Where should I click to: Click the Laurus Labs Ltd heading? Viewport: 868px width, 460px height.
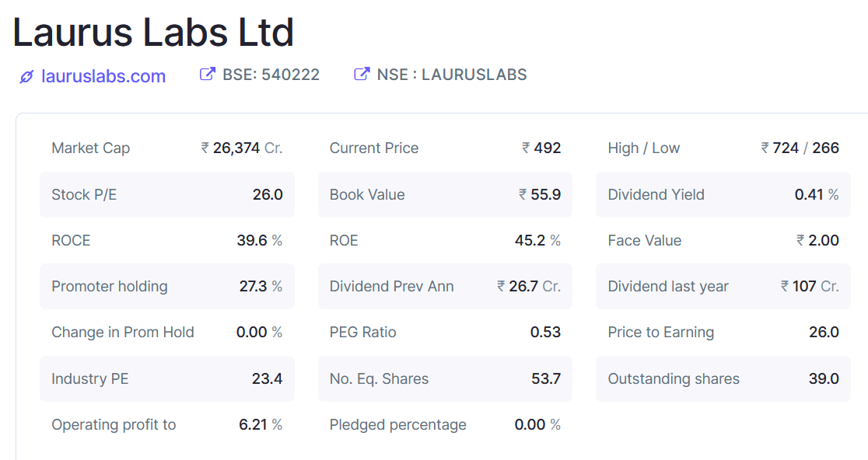point(153,33)
